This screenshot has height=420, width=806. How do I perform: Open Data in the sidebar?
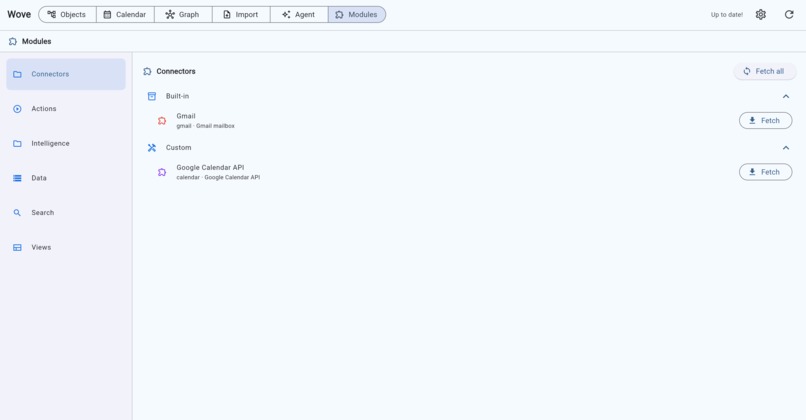click(x=66, y=178)
